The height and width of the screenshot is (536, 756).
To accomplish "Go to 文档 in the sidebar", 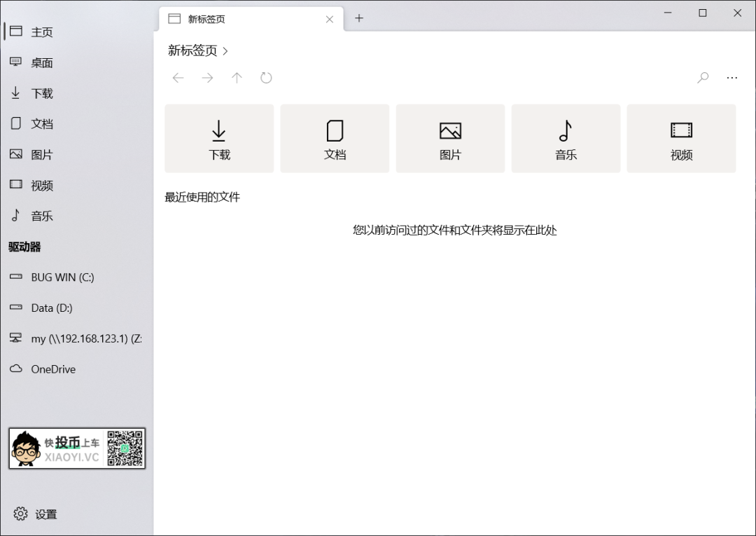I will [x=77, y=124].
